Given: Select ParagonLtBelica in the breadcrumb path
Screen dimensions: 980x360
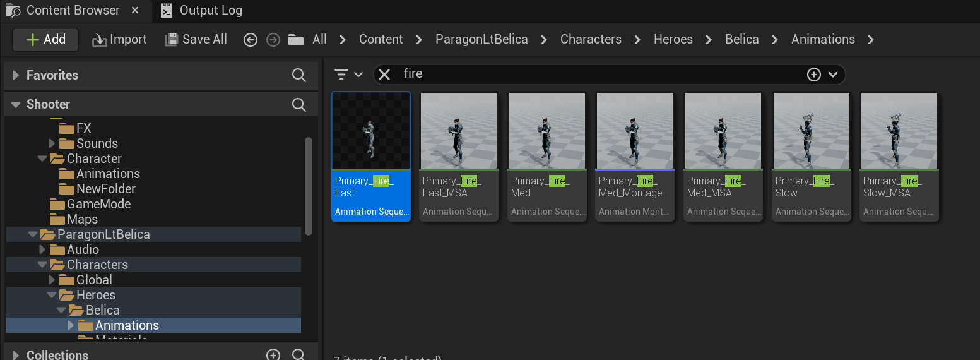Looking at the screenshot, I should point(481,39).
